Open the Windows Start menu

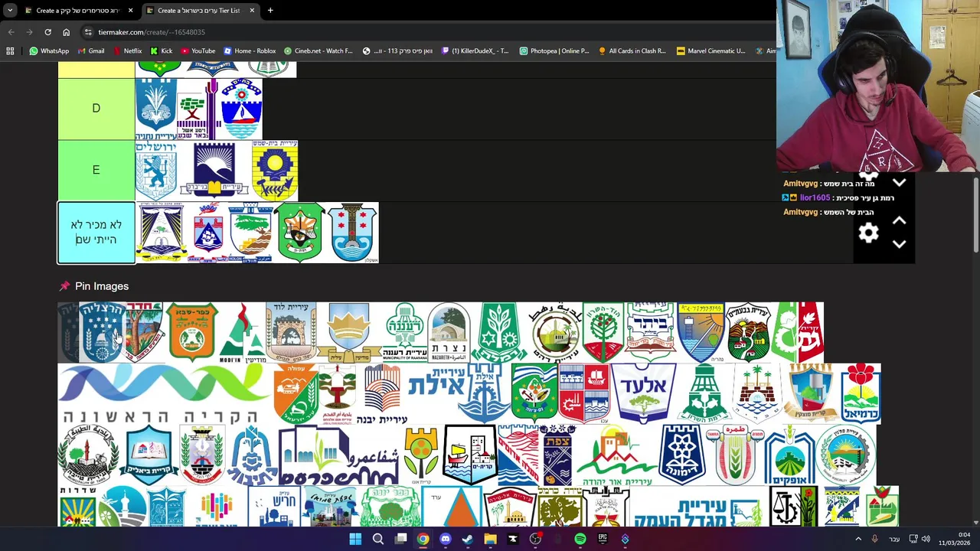[x=355, y=540]
